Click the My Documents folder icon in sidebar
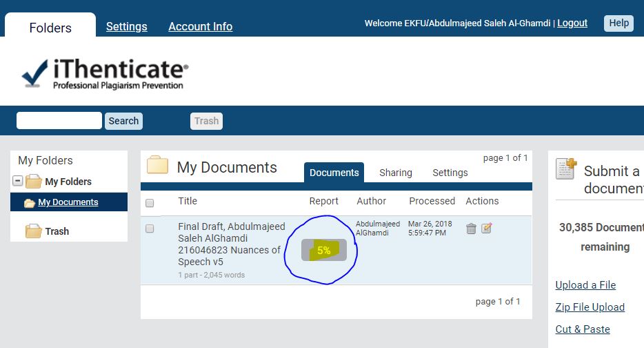Screen dimensions: 644x348 [29, 203]
